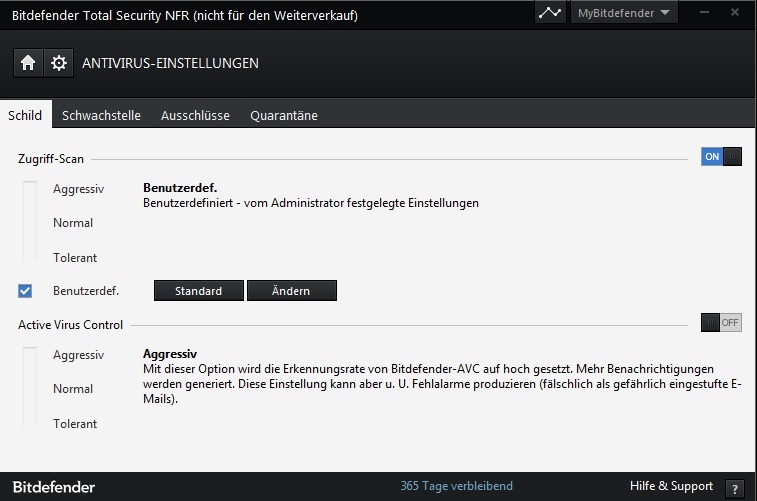Screen dimensions: 757x501
Task: Open the settings gear icon
Action: [x=58, y=63]
